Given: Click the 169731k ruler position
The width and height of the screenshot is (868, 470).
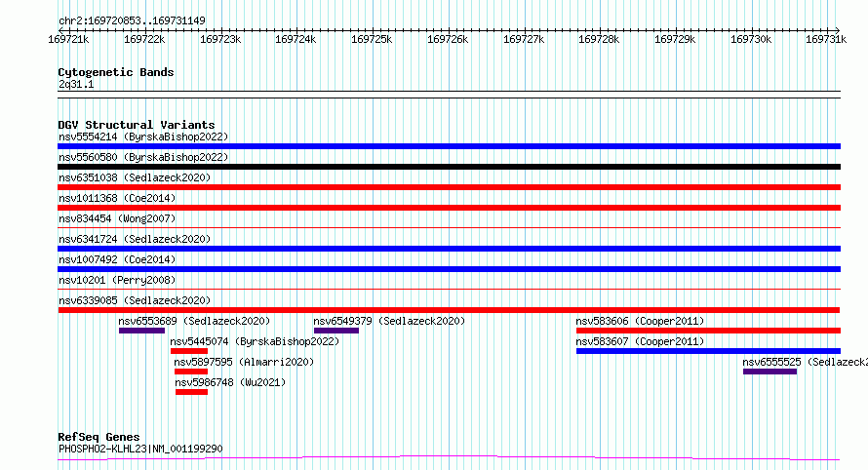Looking at the screenshot, I should click(x=826, y=39).
